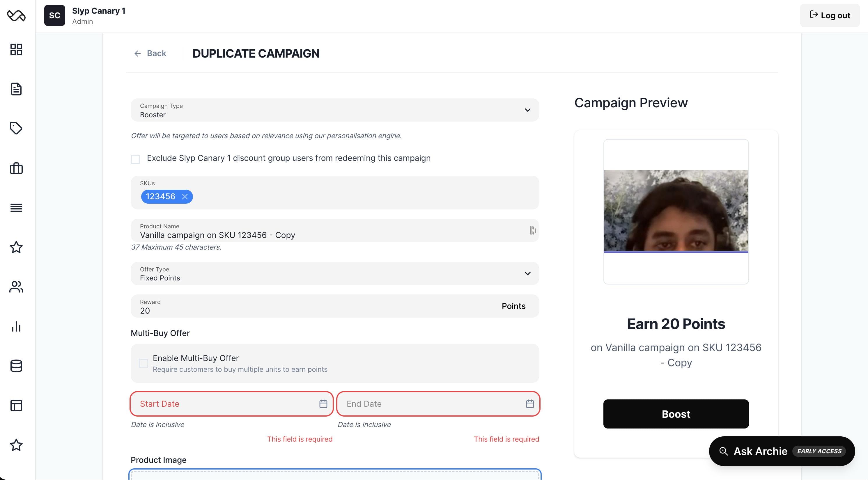
Task: Open the users icon in sidebar
Action: pyautogui.click(x=16, y=287)
